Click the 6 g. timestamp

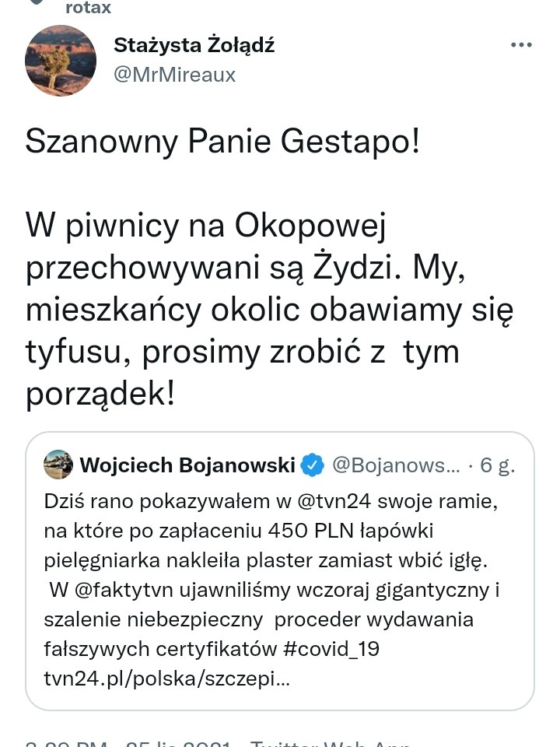498,465
